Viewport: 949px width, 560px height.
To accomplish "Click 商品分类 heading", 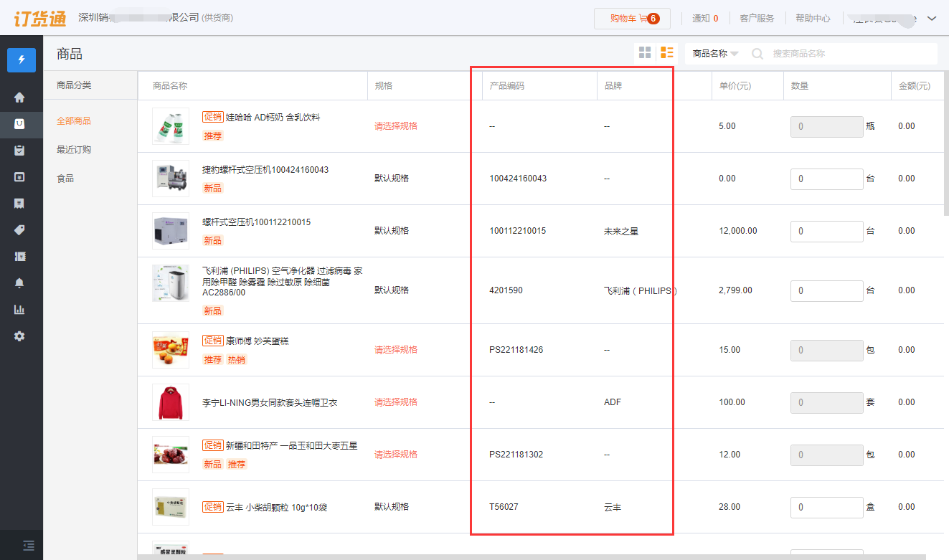I will 74,85.
